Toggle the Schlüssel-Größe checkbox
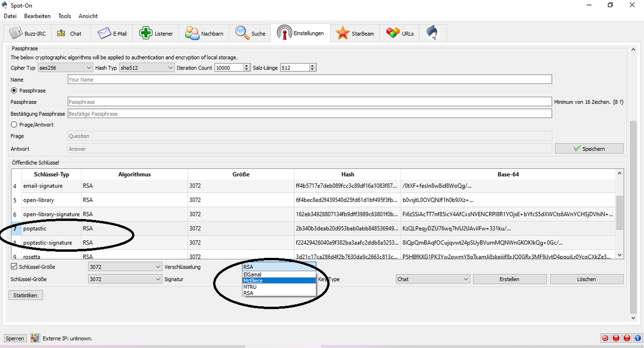Viewport: 644px width, 348px height. pyautogui.click(x=14, y=266)
